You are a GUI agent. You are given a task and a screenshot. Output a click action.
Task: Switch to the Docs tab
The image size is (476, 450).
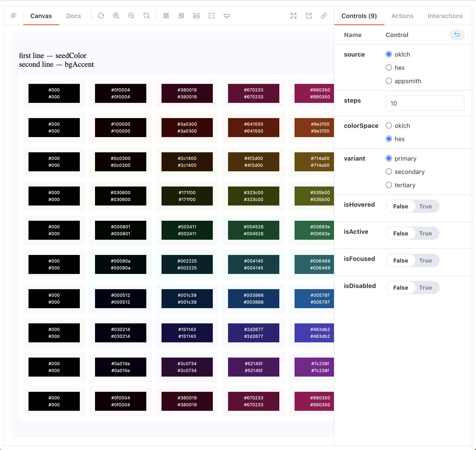73,16
